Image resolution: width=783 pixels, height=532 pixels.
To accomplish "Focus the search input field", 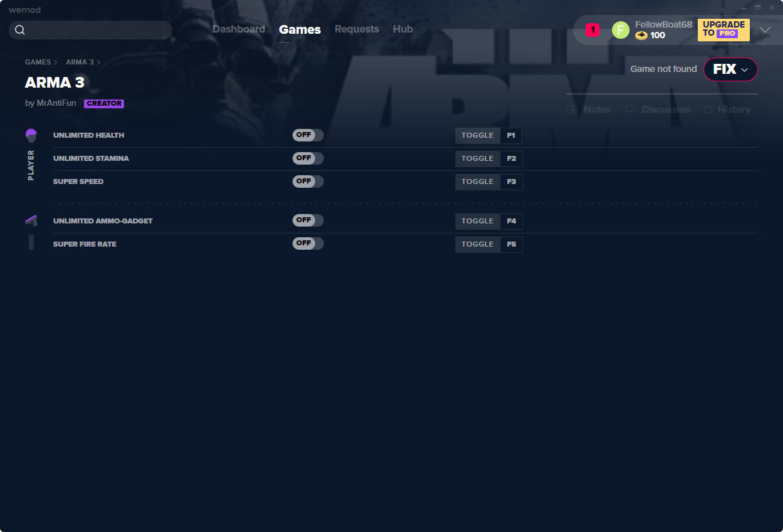I will (x=97, y=30).
